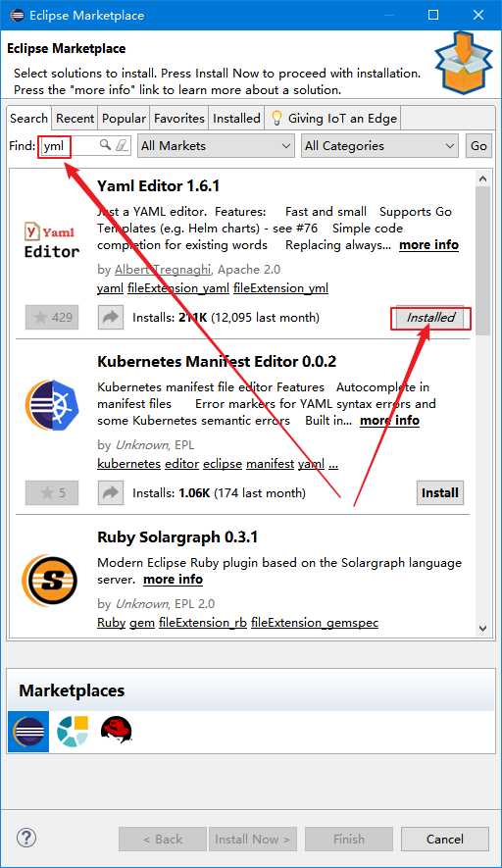502x868 pixels.
Task: Select the Red Hat marketplace catalog icon
Action: [117, 730]
